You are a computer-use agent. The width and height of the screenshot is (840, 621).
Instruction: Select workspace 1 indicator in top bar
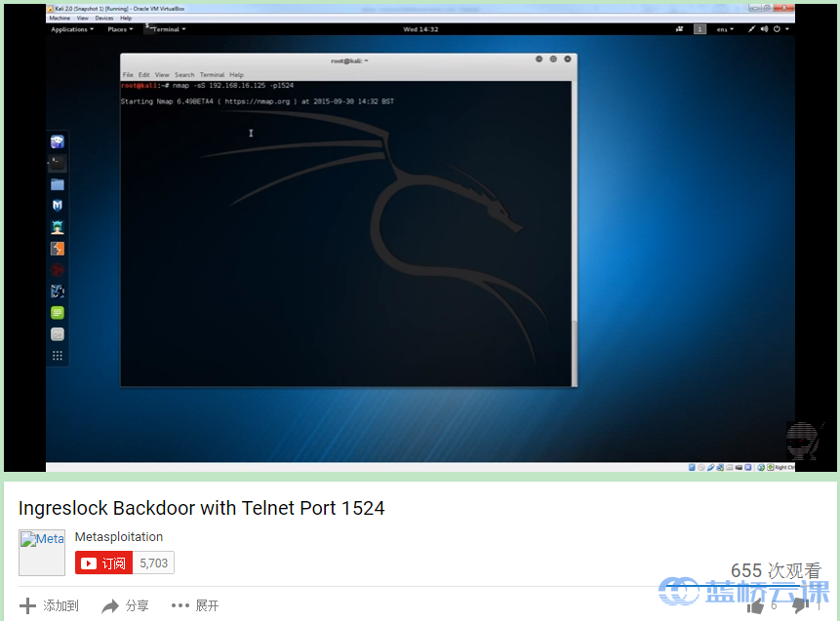[700, 29]
